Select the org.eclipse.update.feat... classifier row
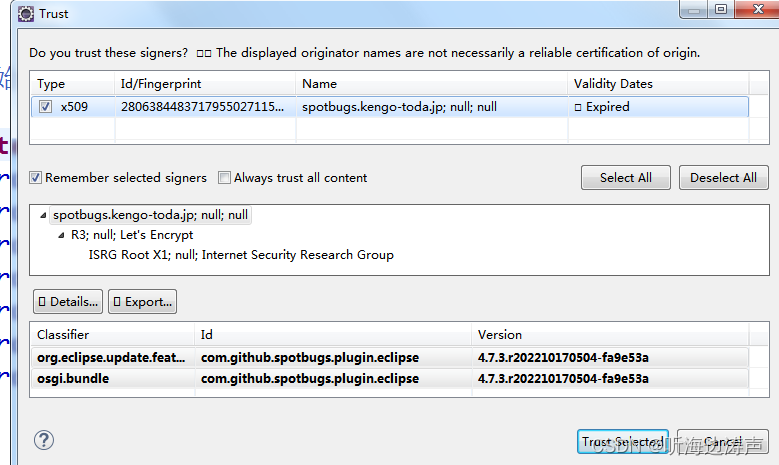The image size is (779, 465). click(x=112, y=358)
